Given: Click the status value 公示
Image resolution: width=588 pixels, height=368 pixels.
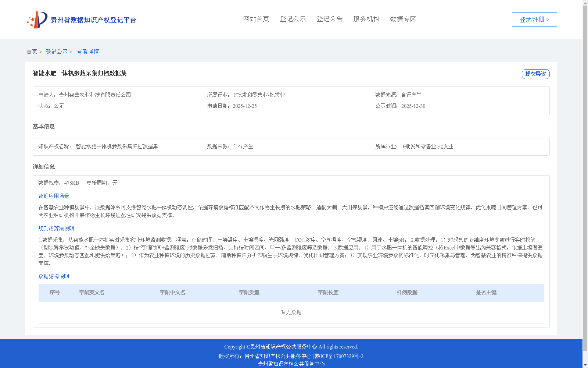Looking at the screenshot, I should click(59, 106).
